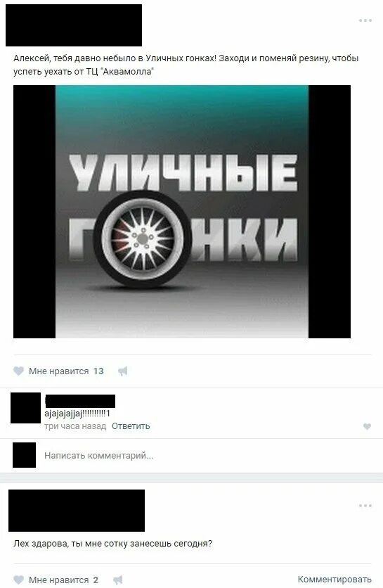The image size is (383, 588).
Task: Click the Комментировать link on second post
Action: pyautogui.click(x=335, y=580)
